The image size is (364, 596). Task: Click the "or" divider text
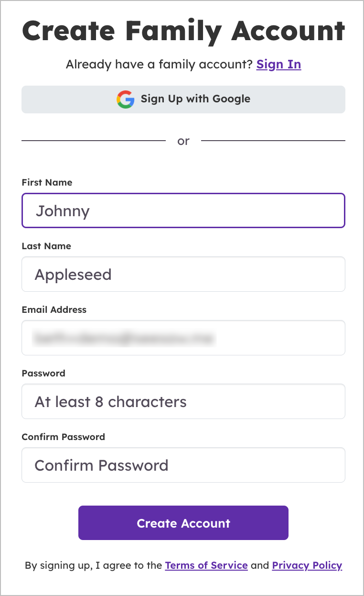183,141
